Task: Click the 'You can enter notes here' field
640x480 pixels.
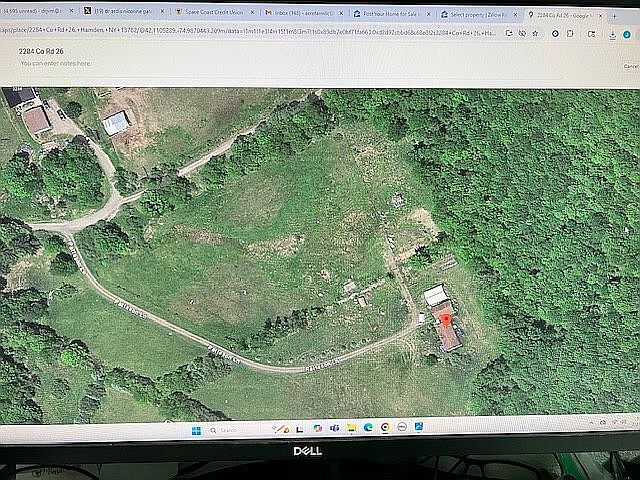Action: click(60, 63)
